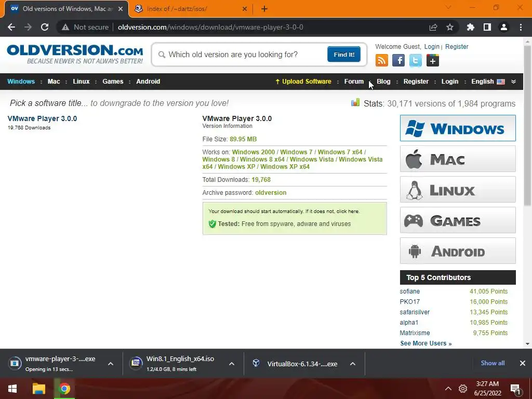The height and width of the screenshot is (399, 532).
Task: Open the Windows nav menu item
Action: click(21, 82)
